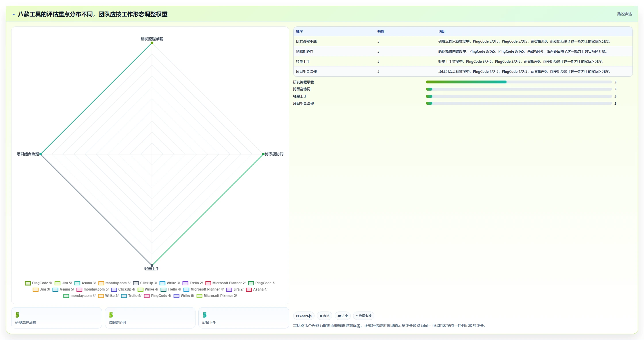Toggle Wrike 2/ legend entry
Viewport: 644px width, 340px height.
108,296
